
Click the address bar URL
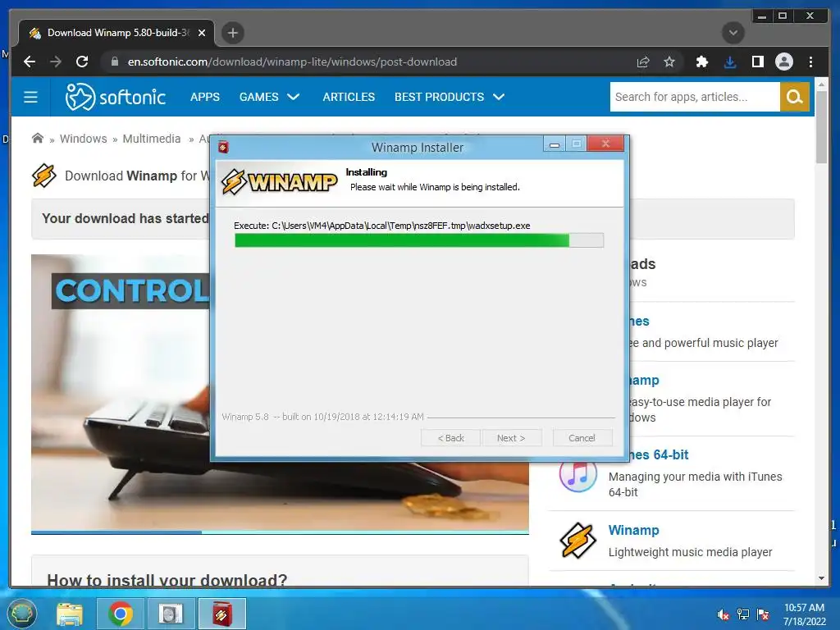point(292,62)
